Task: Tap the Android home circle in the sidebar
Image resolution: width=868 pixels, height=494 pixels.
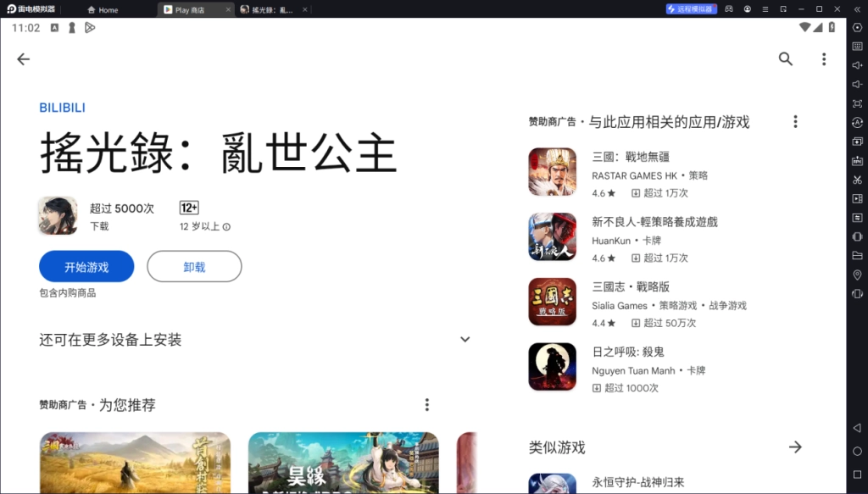Action: 858,452
